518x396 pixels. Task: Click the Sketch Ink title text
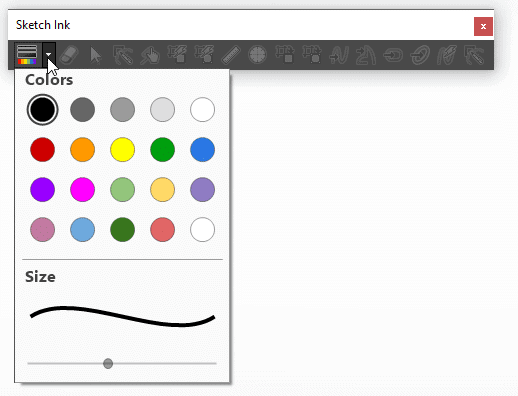43,25
